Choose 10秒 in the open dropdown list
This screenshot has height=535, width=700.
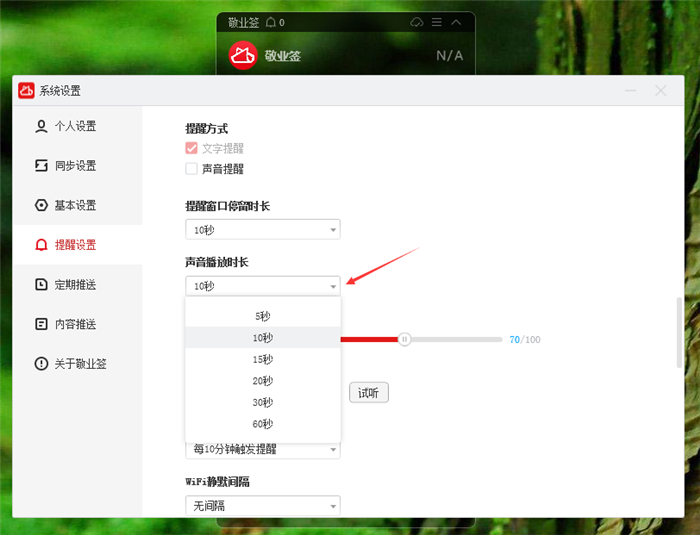coord(263,338)
